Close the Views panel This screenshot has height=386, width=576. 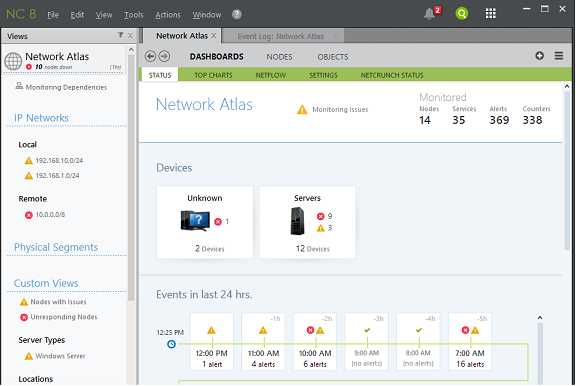click(x=130, y=36)
